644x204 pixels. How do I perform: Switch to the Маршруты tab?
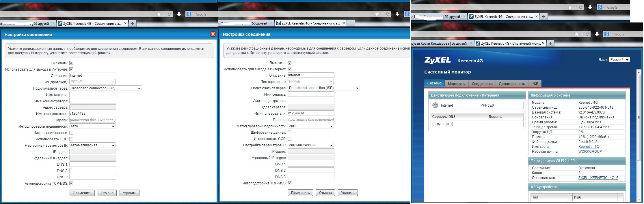pyautogui.click(x=457, y=84)
